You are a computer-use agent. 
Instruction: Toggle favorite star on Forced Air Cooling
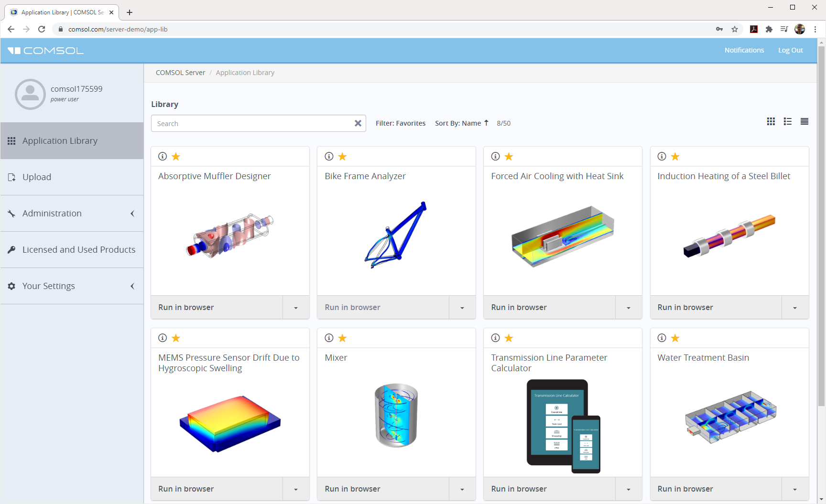click(x=509, y=156)
